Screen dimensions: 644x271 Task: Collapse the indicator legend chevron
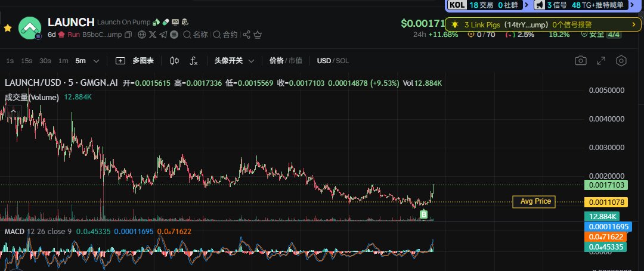(x=14, y=111)
